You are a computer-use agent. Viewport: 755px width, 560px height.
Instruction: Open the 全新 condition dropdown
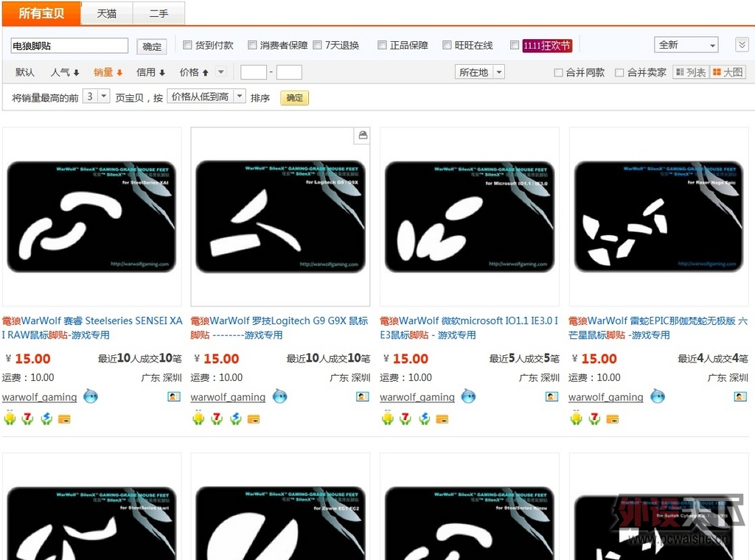(686, 45)
